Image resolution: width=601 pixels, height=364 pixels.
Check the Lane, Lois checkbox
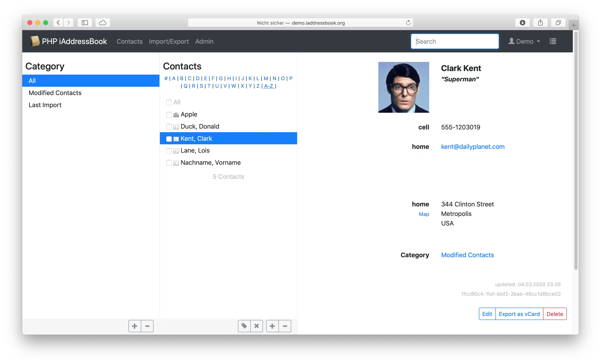click(x=169, y=151)
